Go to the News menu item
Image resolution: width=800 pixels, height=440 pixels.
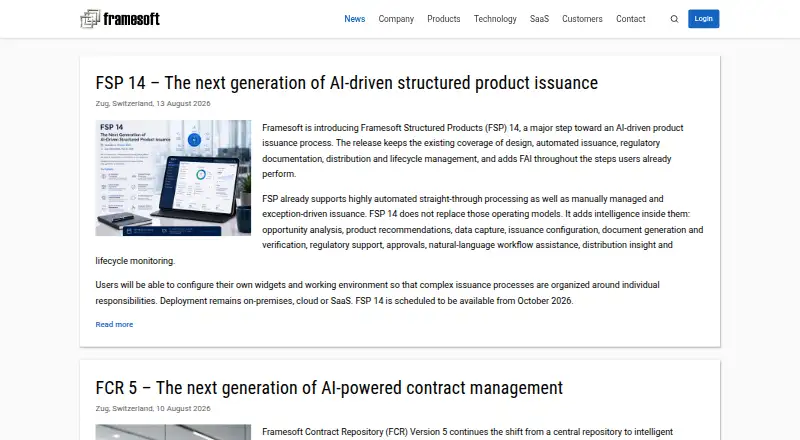pos(355,19)
